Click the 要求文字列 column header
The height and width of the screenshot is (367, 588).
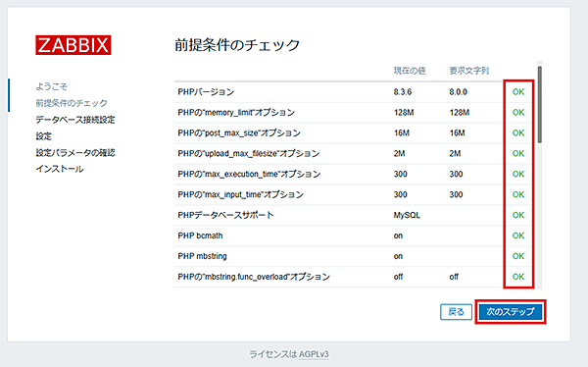pos(469,71)
